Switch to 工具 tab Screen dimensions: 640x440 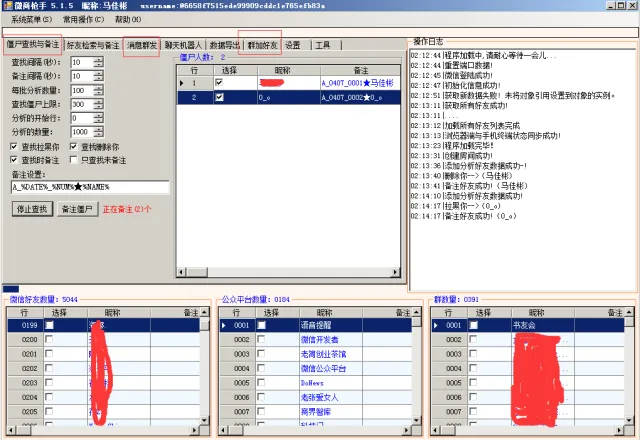[323, 45]
